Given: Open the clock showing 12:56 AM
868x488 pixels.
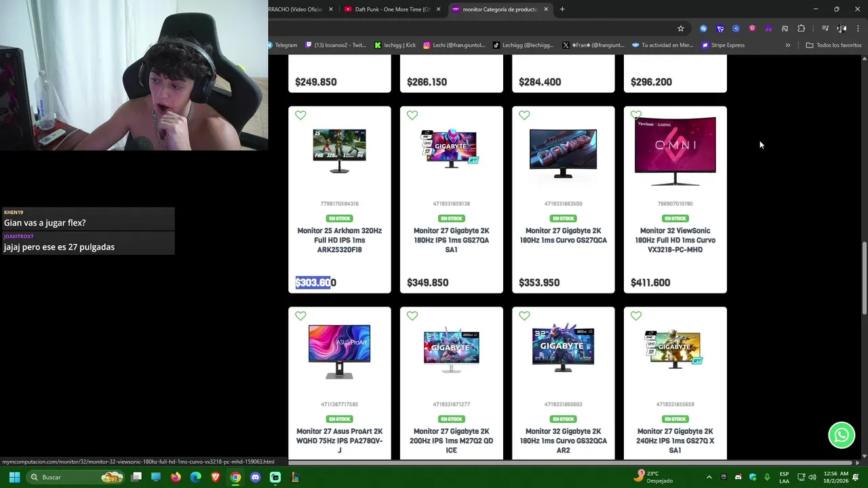Looking at the screenshot, I should pyautogui.click(x=836, y=477).
